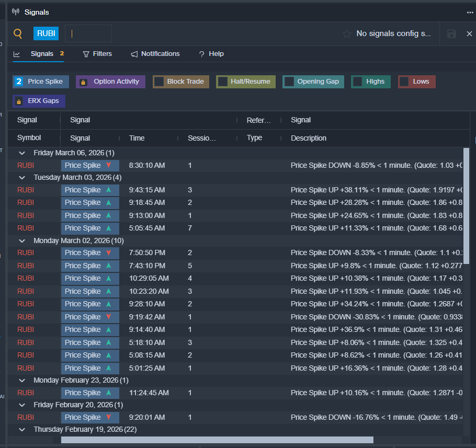Viewport: 476px width, 448px height.
Task: Toggle the Halt/Resume signal checkbox
Action: pyautogui.click(x=222, y=82)
